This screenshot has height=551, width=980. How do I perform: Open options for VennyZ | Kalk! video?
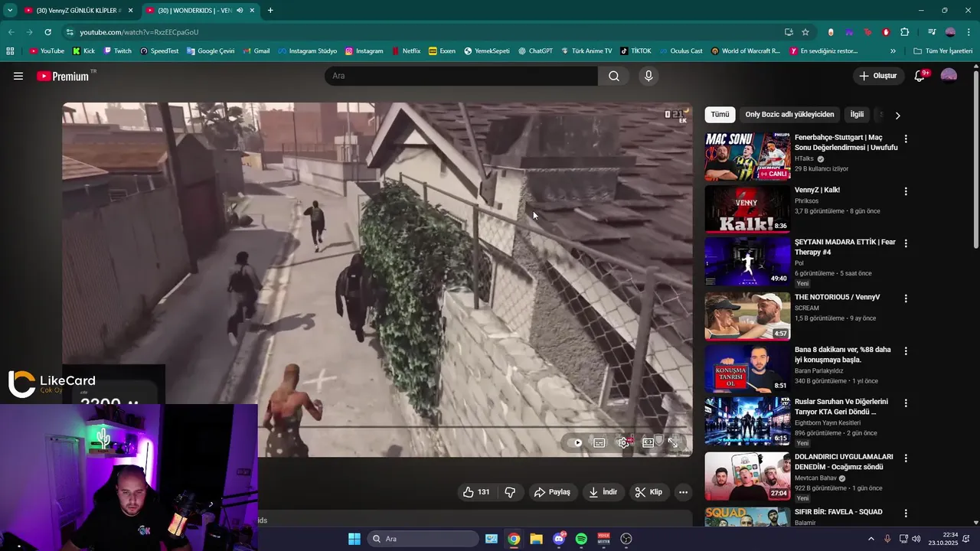pos(906,191)
